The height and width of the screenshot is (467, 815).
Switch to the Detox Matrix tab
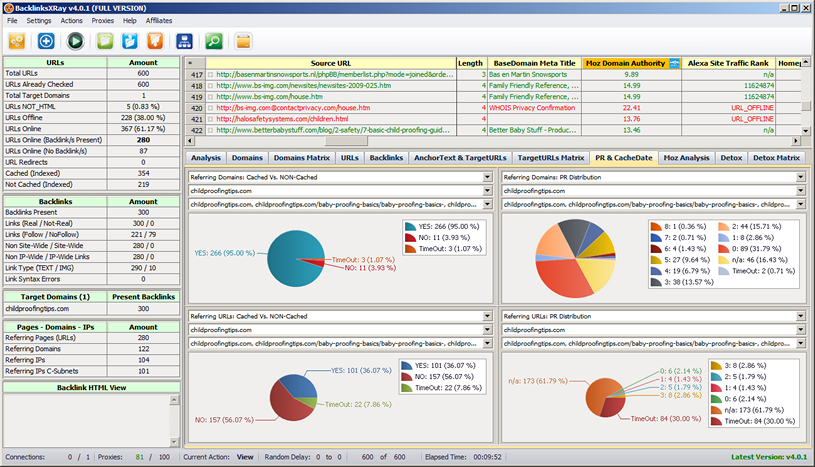(777, 158)
